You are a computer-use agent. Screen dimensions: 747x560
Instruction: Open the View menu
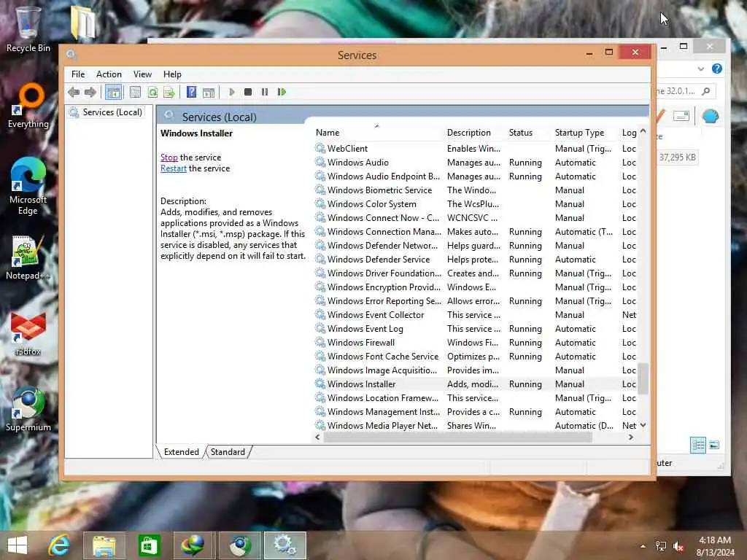tap(142, 74)
